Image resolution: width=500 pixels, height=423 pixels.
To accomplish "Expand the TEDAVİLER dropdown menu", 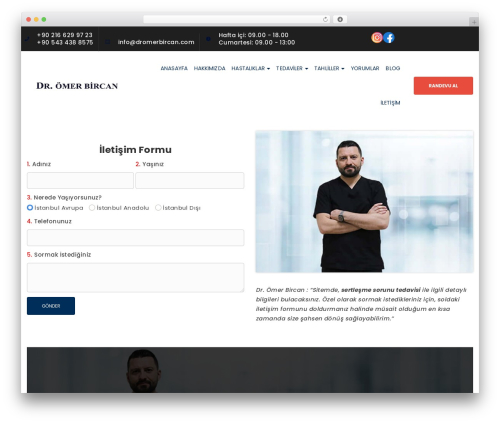I will coord(292,68).
